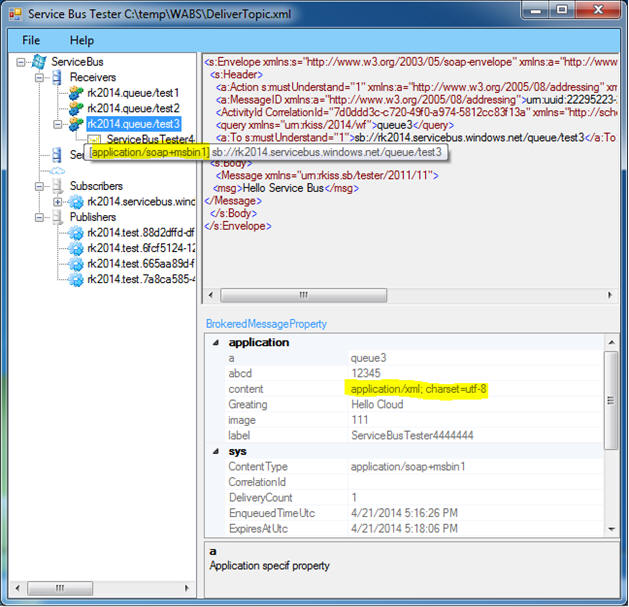629x607 pixels.
Task: Click the ServiceBus root node icon
Action: [x=39, y=62]
